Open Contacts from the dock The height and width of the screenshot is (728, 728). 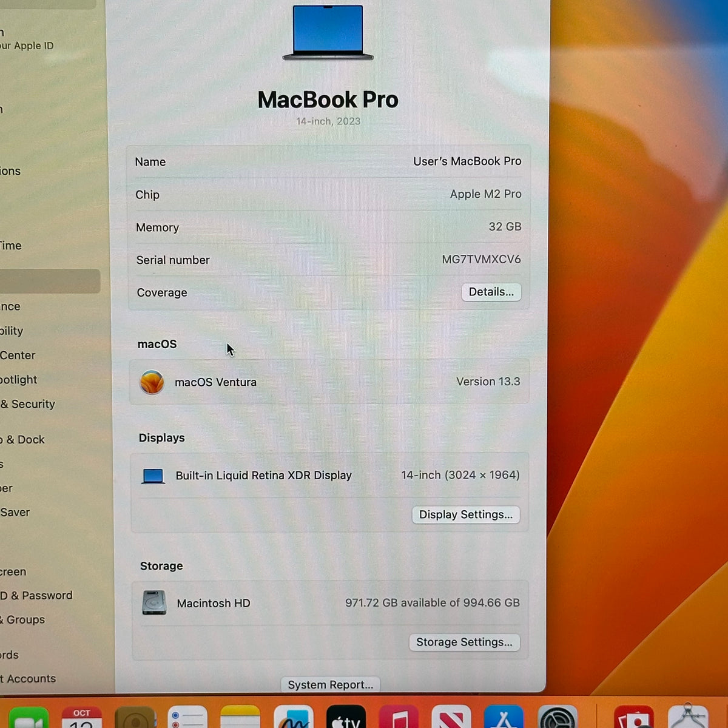135,718
